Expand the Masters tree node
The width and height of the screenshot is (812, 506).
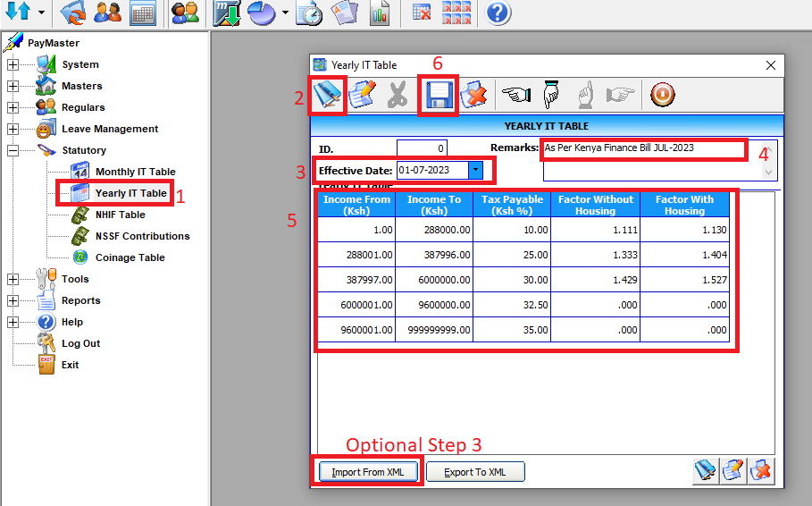[13, 86]
